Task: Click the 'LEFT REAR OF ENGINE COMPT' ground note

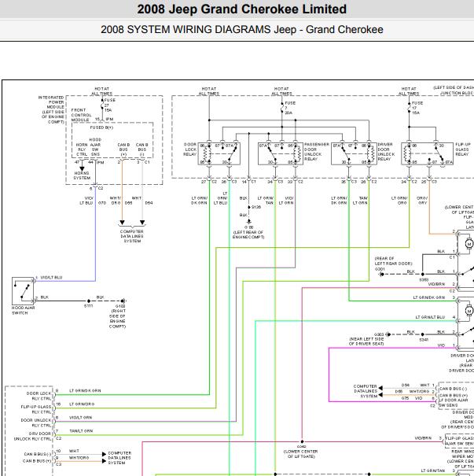Action: pos(248,234)
